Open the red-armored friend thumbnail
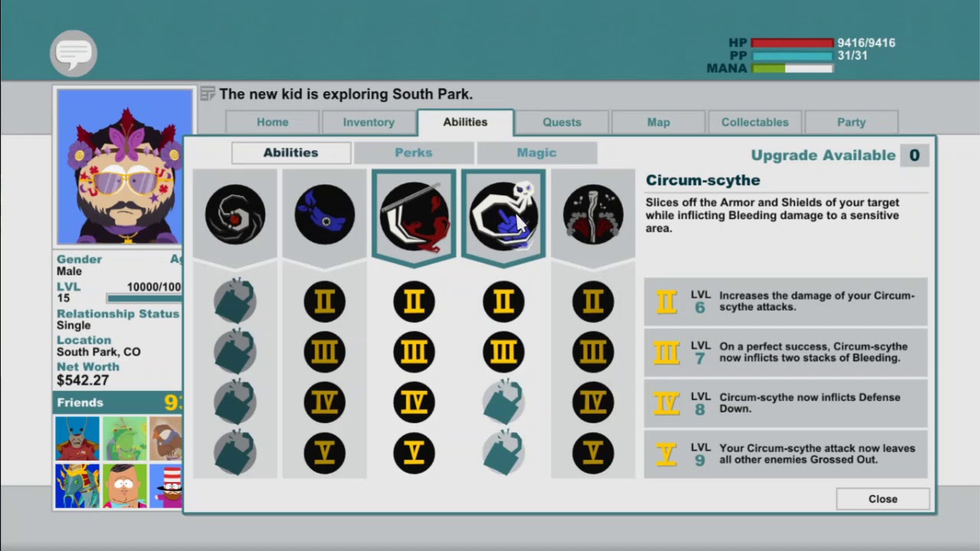Image resolution: width=980 pixels, height=551 pixels. pyautogui.click(x=77, y=438)
